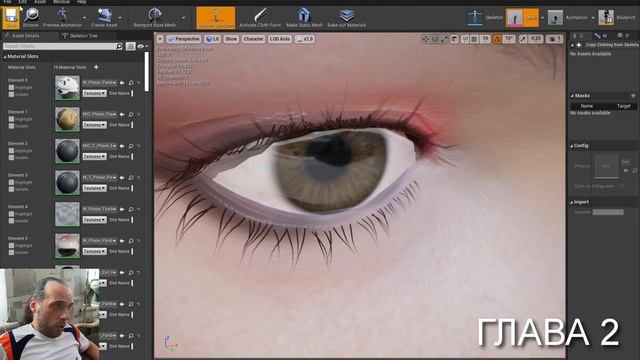
Task: Click the Save toolbar icon
Action: 11,18
